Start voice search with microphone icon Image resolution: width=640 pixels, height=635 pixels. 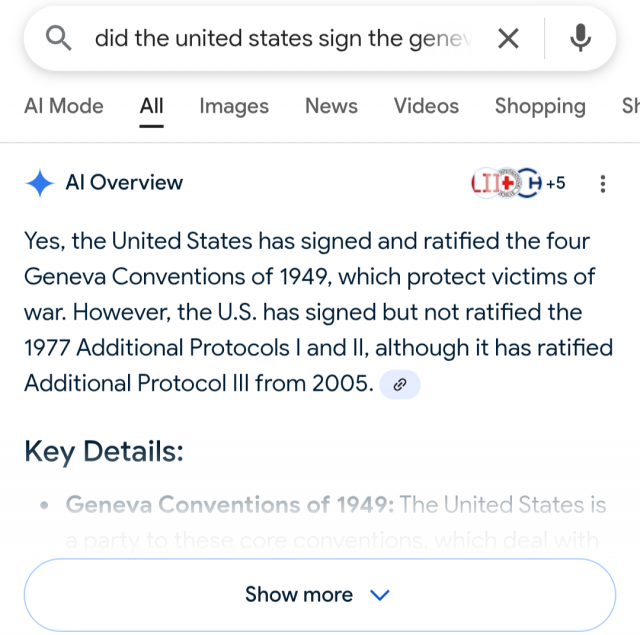(x=580, y=38)
